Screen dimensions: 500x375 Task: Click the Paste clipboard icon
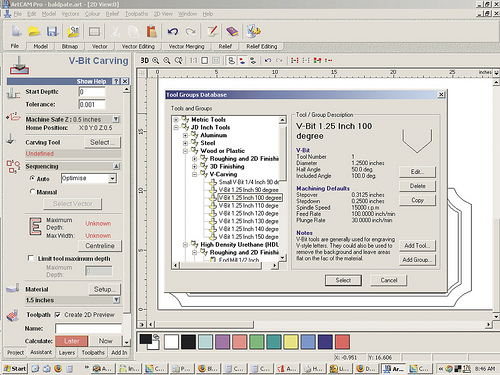tap(152, 32)
